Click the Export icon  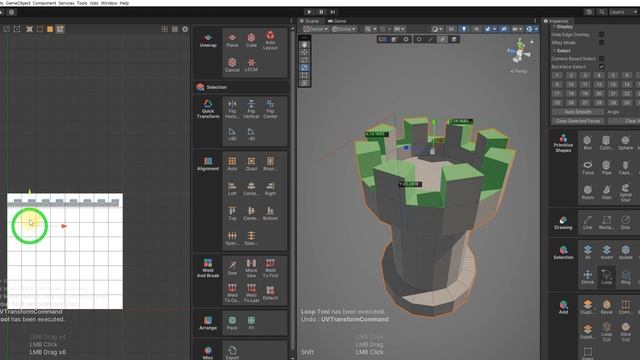click(x=232, y=352)
